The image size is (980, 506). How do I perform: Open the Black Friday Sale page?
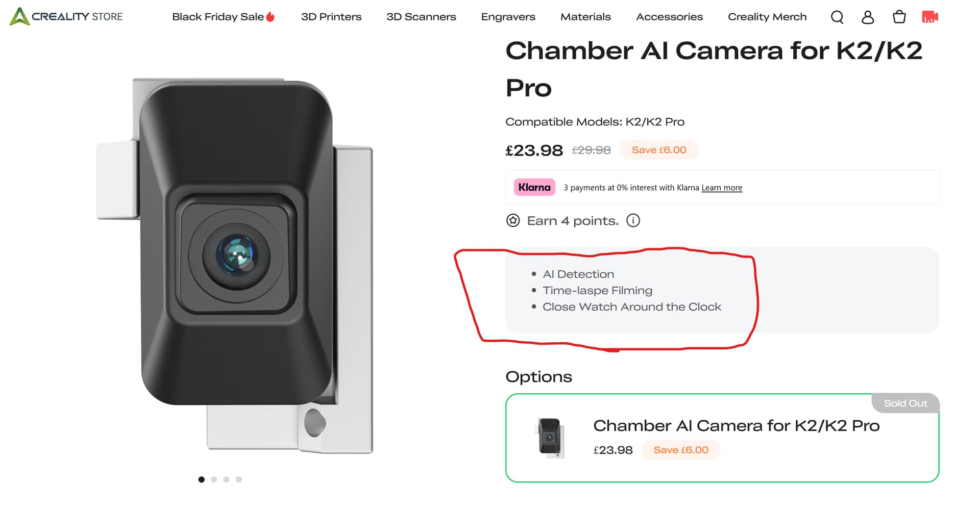click(x=223, y=17)
